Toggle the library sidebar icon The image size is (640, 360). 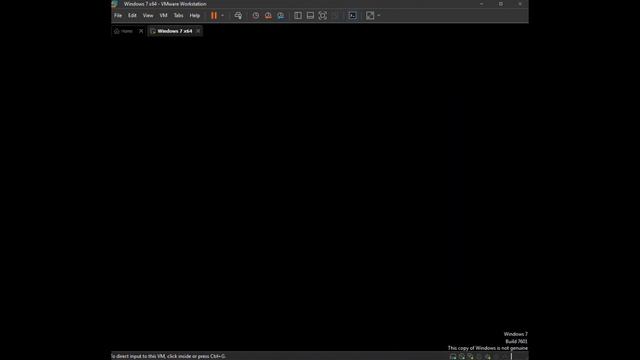click(x=298, y=16)
